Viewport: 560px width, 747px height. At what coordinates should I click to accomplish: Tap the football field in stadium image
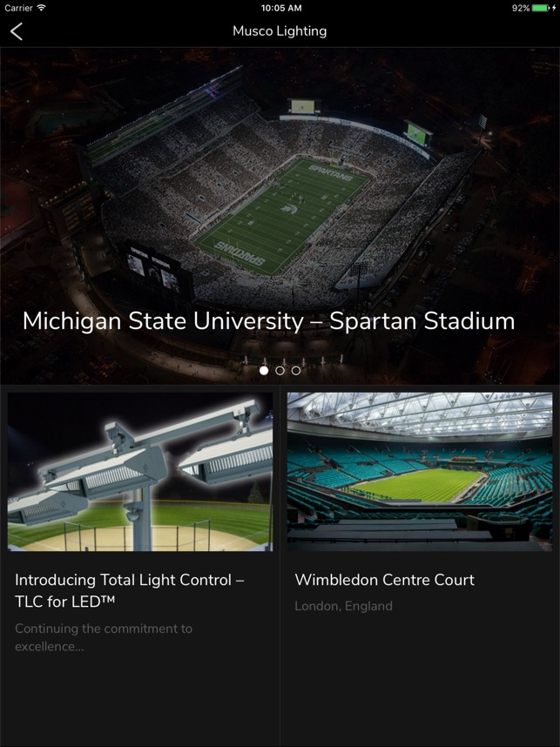283,216
